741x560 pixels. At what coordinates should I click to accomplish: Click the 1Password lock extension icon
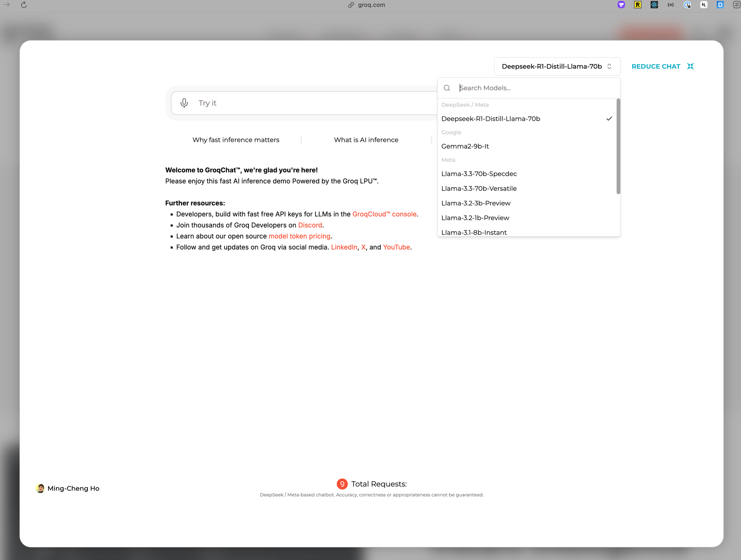click(x=687, y=5)
